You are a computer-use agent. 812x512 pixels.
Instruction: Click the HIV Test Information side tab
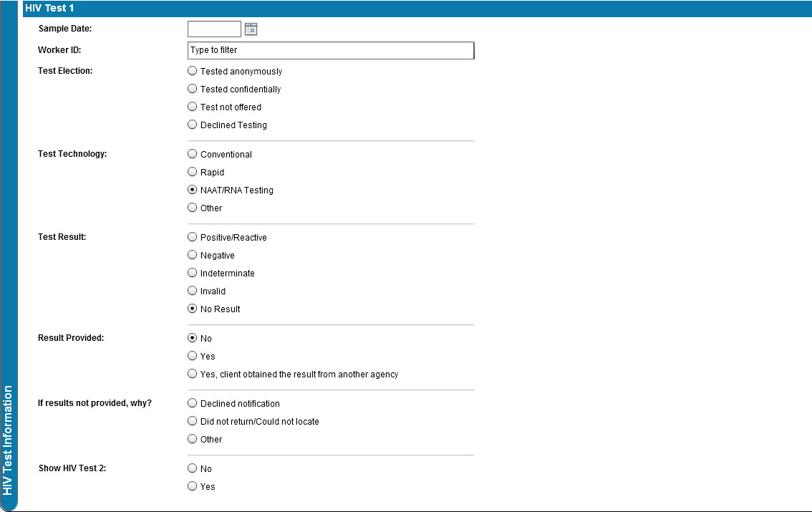[8, 440]
